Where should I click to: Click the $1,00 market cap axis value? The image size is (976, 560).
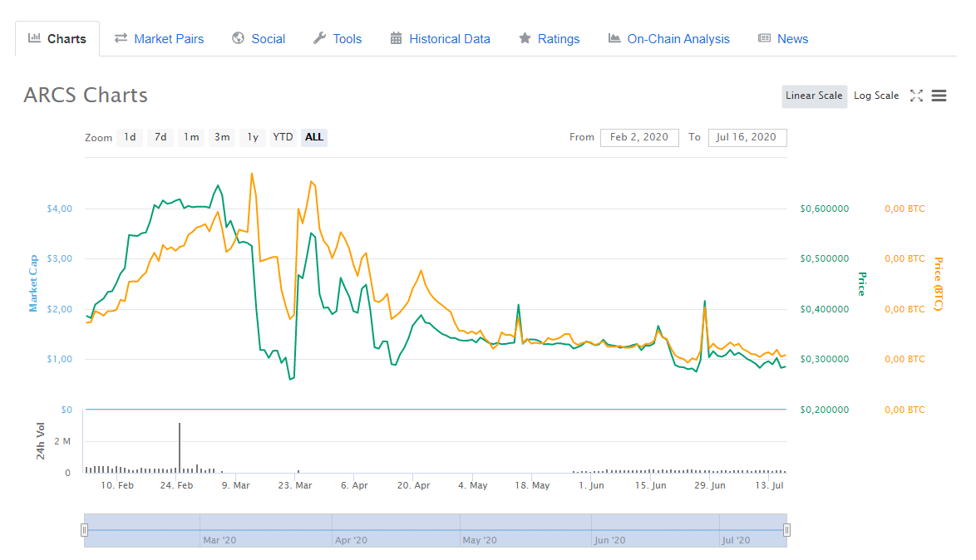[x=60, y=359]
